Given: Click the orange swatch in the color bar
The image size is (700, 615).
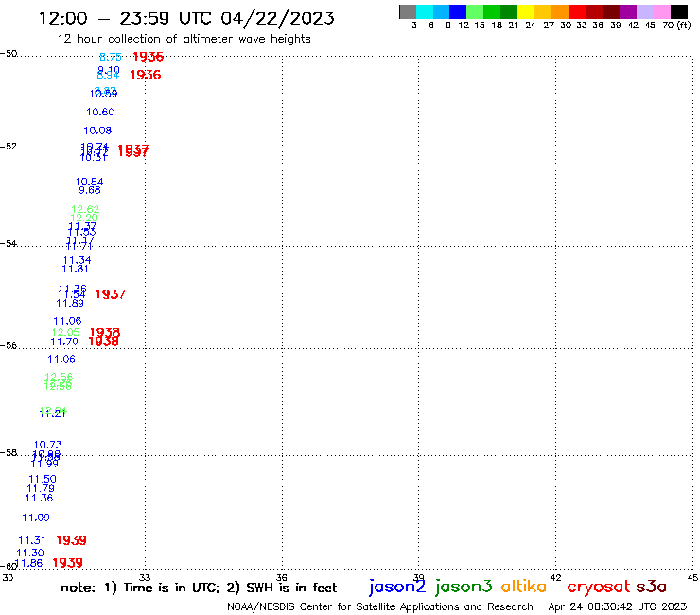Looking at the screenshot, I should pos(560,11).
